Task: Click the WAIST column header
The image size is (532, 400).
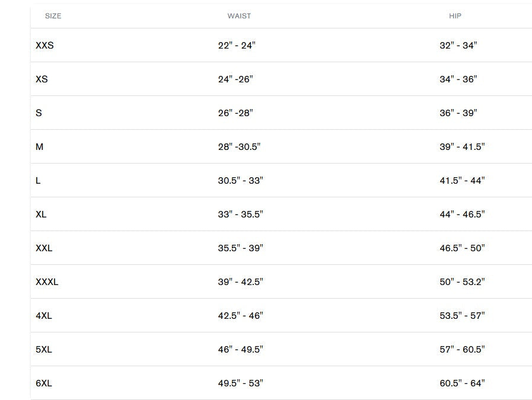Action: [239, 16]
